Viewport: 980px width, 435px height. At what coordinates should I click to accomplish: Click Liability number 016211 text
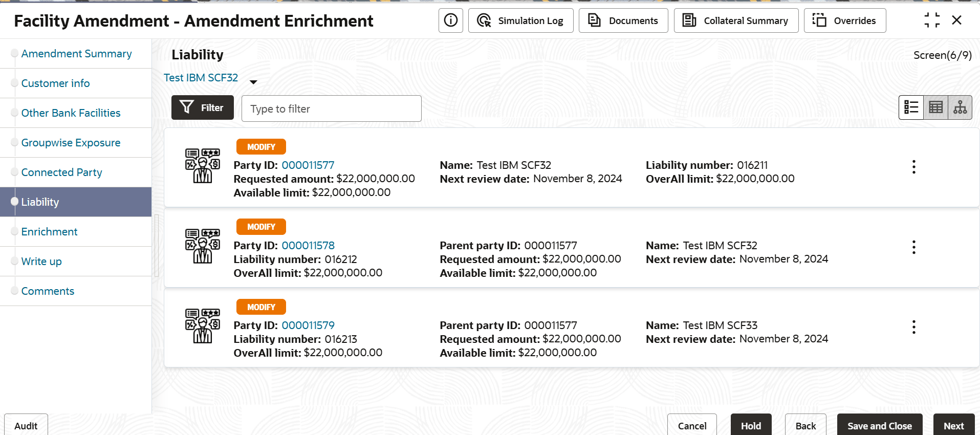(x=707, y=165)
